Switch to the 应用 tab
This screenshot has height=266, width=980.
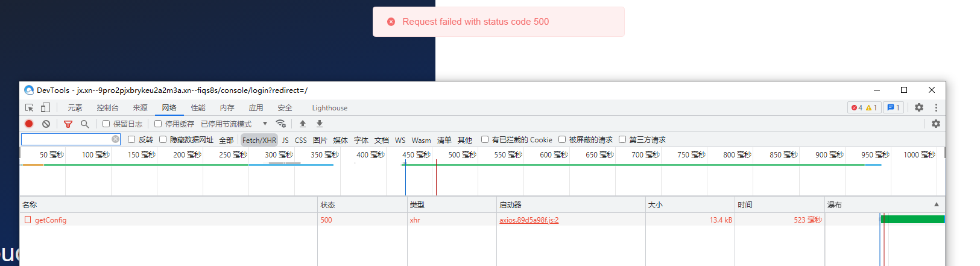[256, 108]
